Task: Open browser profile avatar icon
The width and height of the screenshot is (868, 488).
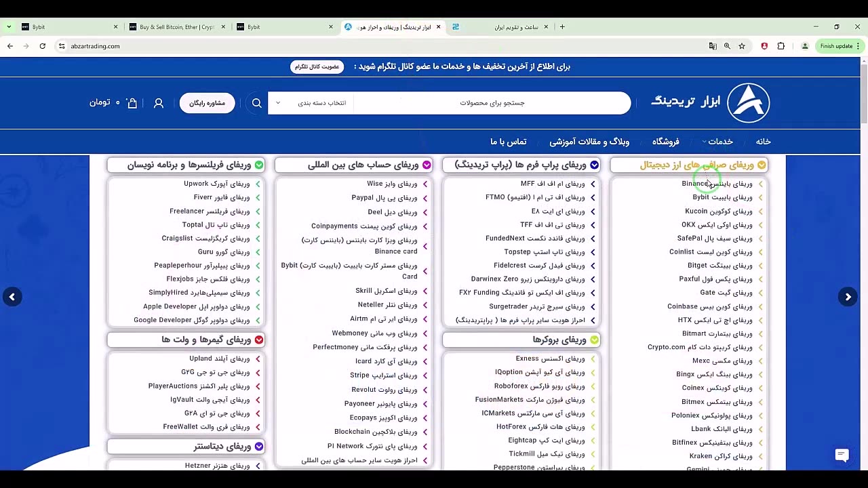Action: pos(805,46)
